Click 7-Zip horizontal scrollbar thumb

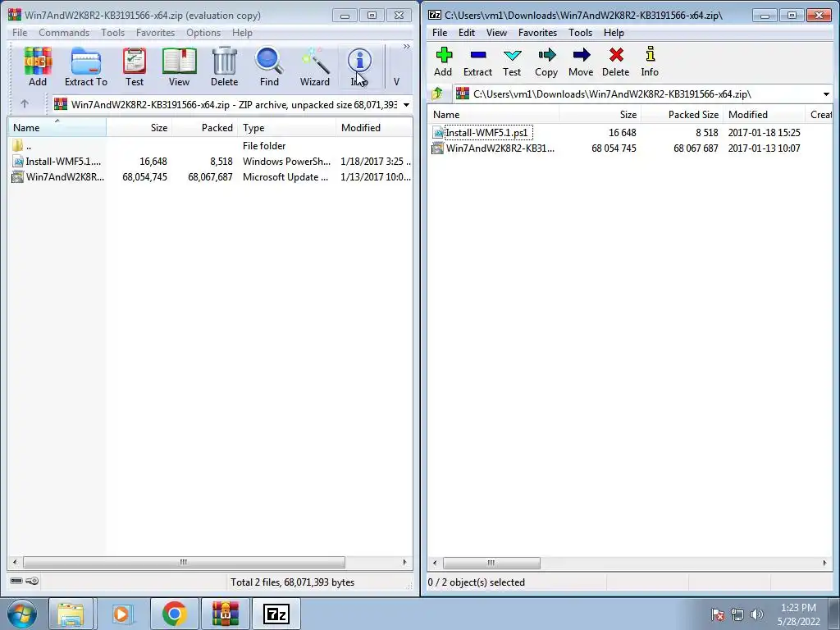(491, 563)
